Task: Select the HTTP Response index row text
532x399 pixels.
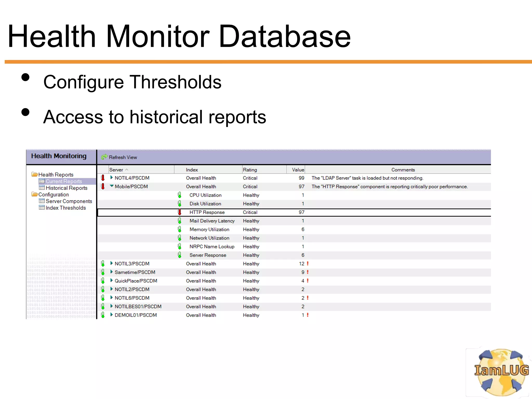Action: coord(207,212)
